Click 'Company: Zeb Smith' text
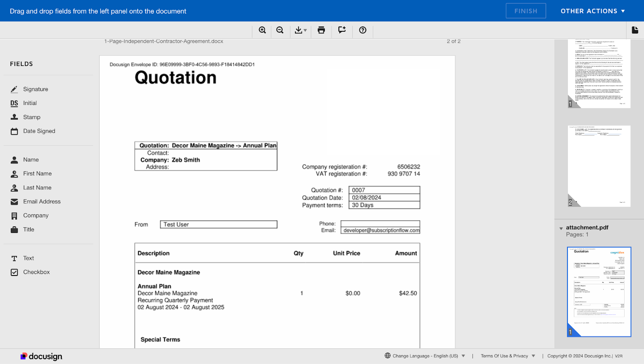This screenshot has width=644, height=364. coord(170,160)
